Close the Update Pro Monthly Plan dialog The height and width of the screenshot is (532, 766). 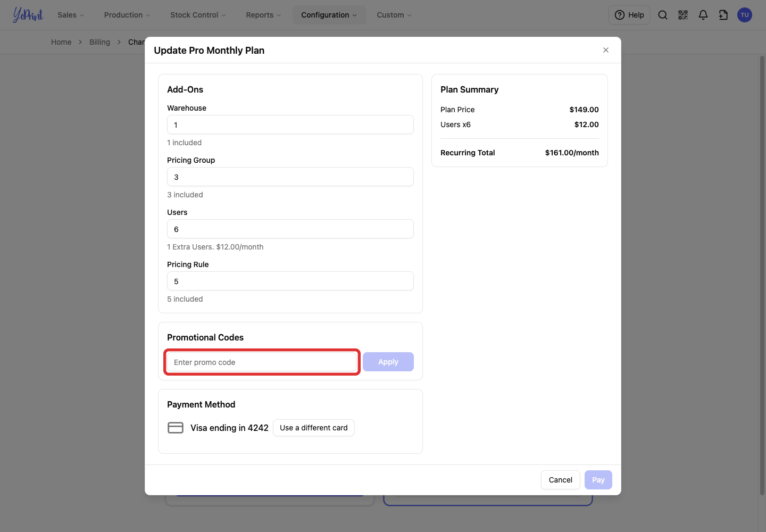[606, 50]
